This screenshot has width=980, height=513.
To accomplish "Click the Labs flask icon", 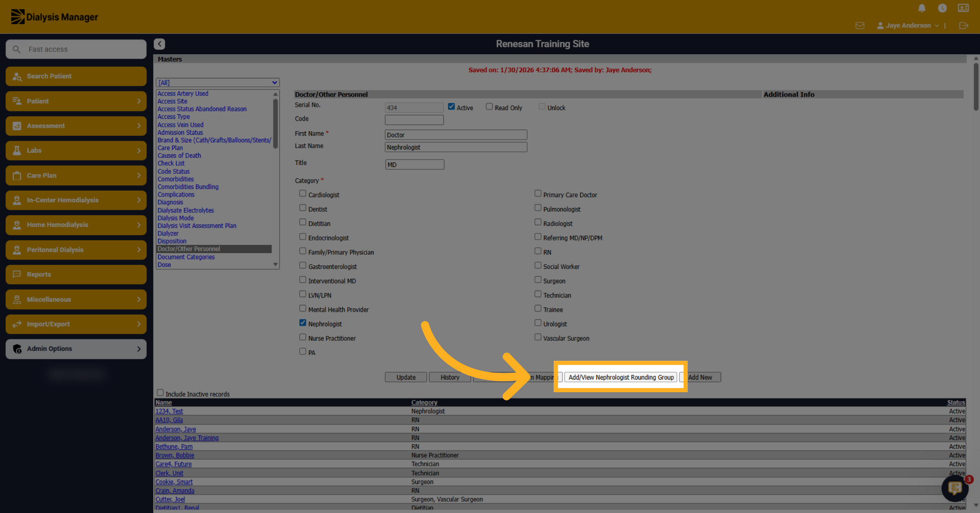I will (x=17, y=151).
